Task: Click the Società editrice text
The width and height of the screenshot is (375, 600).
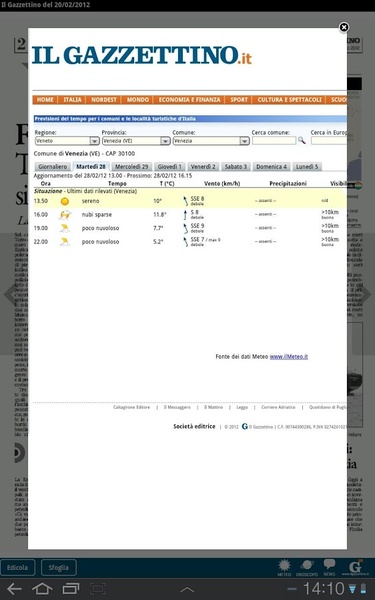Action: click(194, 426)
